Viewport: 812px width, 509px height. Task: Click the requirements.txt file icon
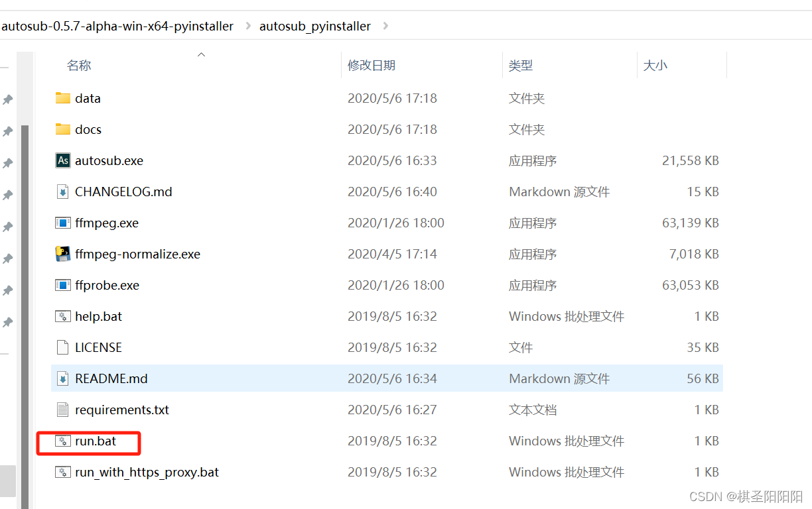63,410
